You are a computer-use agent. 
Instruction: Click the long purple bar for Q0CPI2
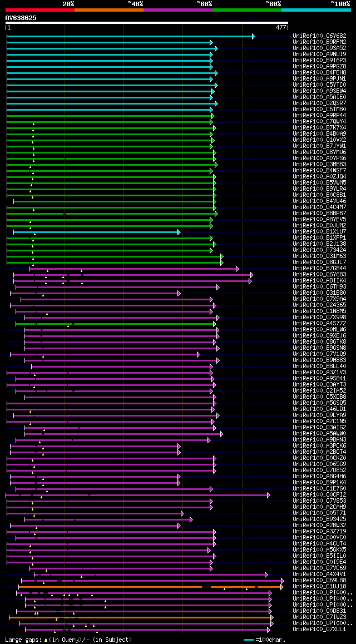coord(138,496)
